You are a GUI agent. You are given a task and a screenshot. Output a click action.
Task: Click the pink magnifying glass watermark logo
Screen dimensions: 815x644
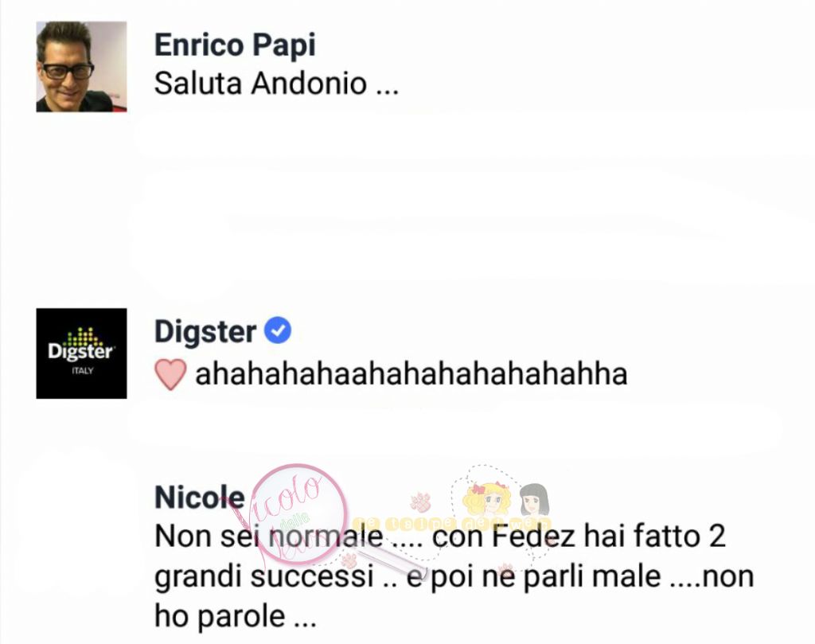click(x=300, y=514)
